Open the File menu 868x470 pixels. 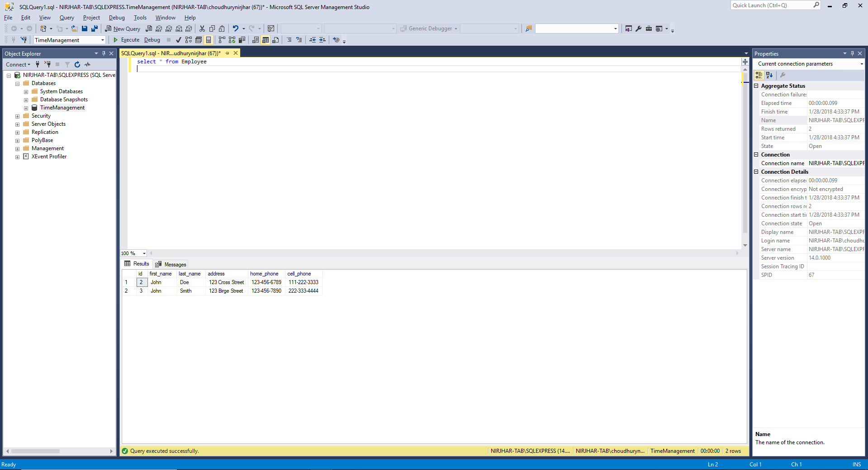(8, 18)
